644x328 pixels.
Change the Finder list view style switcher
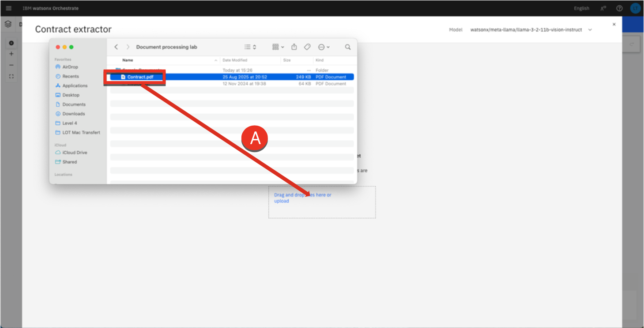[250, 47]
